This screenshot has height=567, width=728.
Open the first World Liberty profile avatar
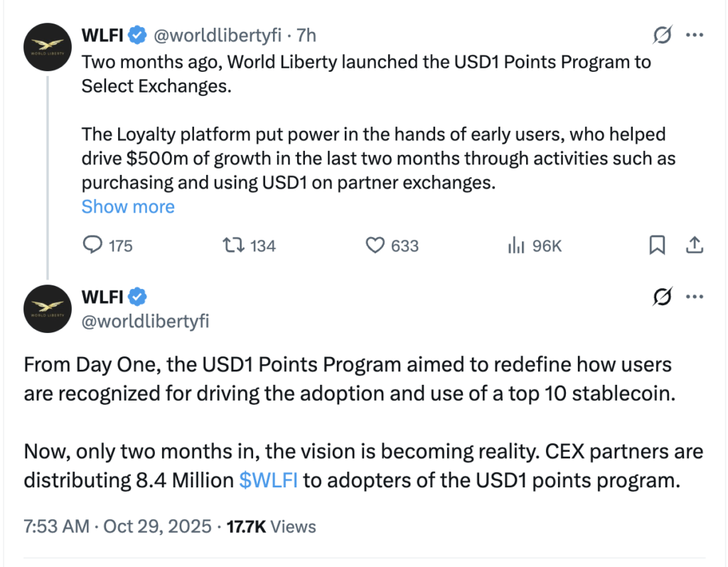[x=47, y=47]
